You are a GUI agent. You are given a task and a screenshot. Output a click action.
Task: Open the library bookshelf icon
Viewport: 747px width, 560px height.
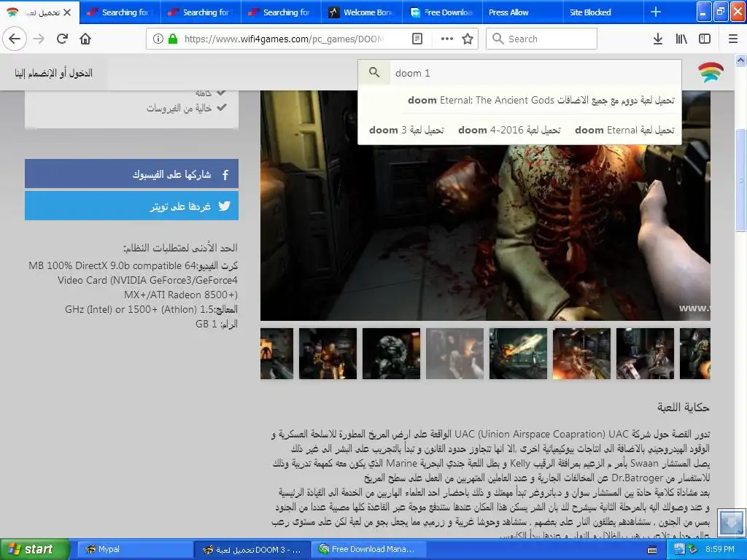(x=681, y=39)
